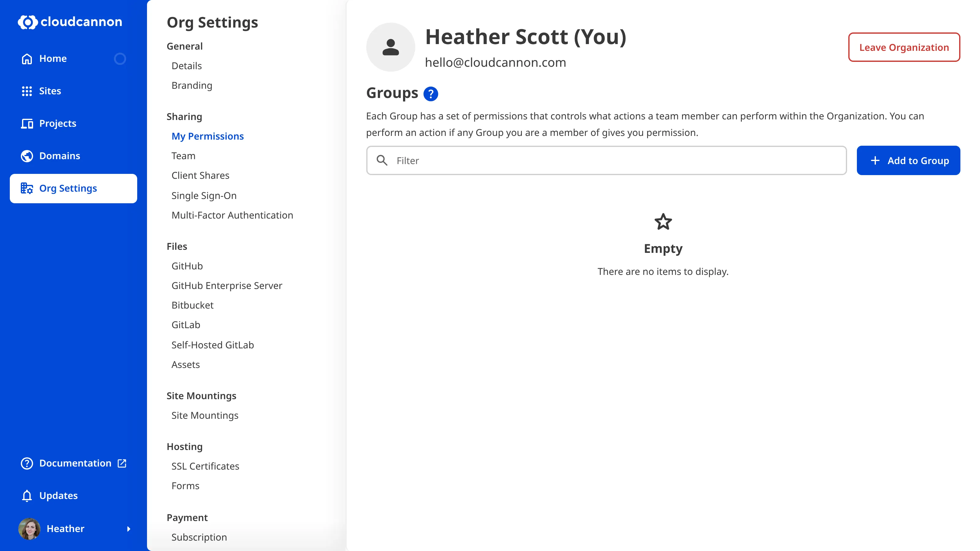Open the Documentation link

coord(73,463)
